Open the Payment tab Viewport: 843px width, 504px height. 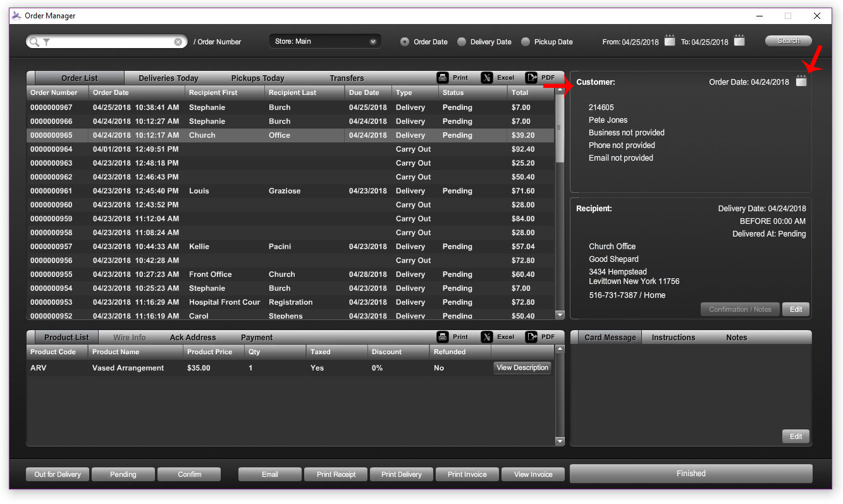click(257, 338)
